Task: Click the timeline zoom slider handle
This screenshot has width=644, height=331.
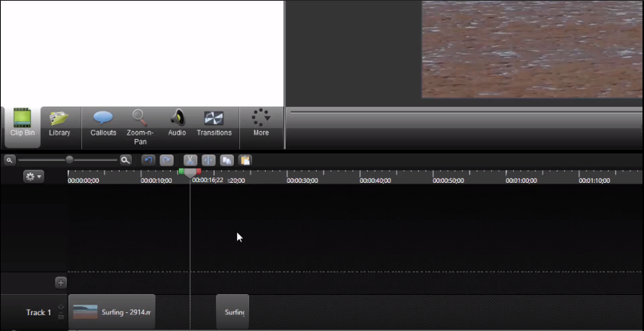Action: 70,159
